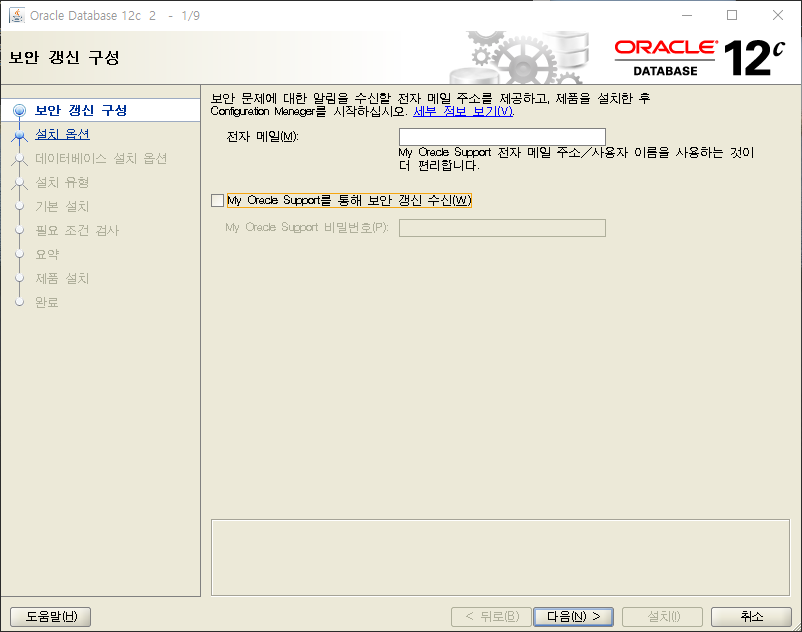Close the Oracle Database installer window
The height and width of the screenshot is (632, 802).
(778, 15)
